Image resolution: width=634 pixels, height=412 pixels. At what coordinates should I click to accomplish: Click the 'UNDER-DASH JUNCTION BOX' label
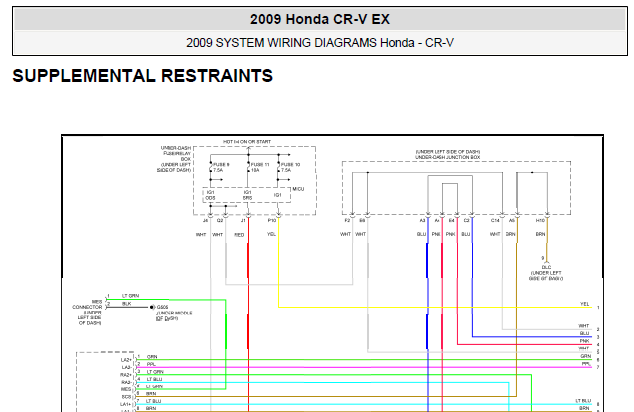point(448,157)
